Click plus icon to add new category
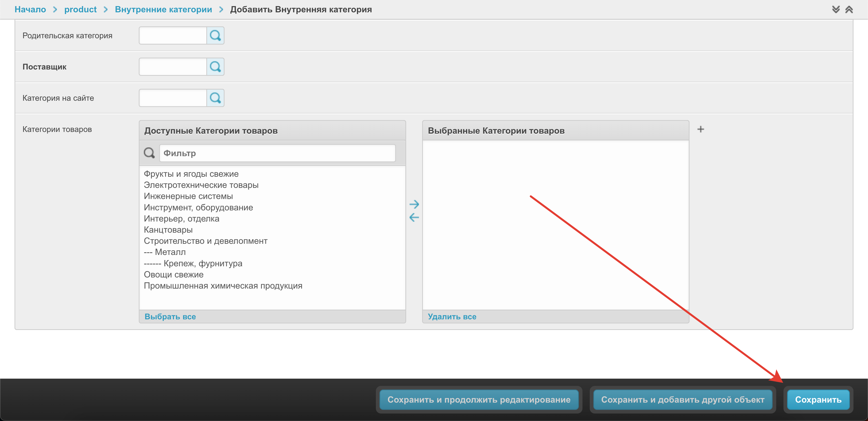Image resolution: width=868 pixels, height=421 pixels. 701,129
